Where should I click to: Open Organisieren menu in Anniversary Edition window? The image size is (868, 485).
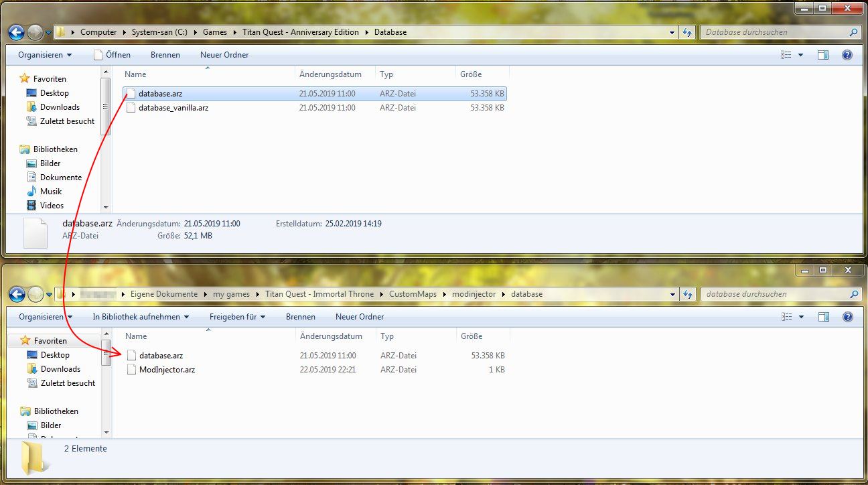[45, 55]
